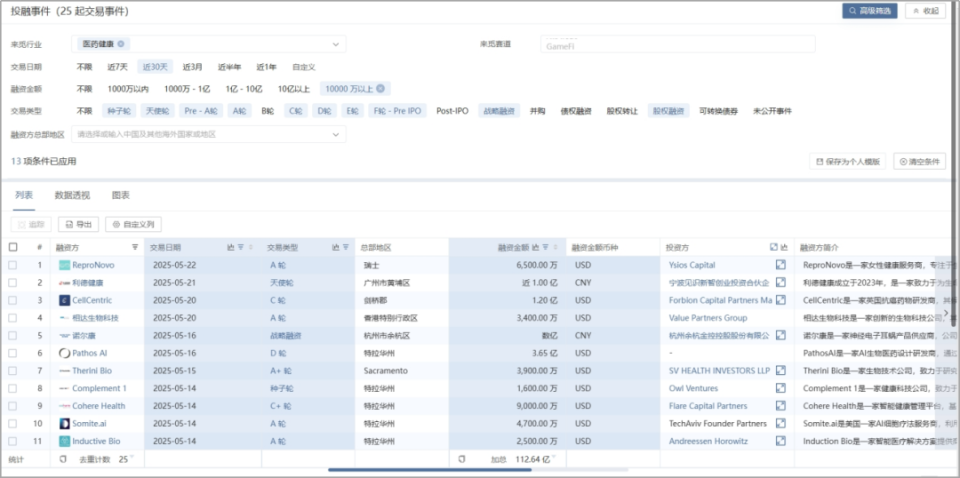
Task: Open filter icon in 融资方 column header
Action: [135, 247]
